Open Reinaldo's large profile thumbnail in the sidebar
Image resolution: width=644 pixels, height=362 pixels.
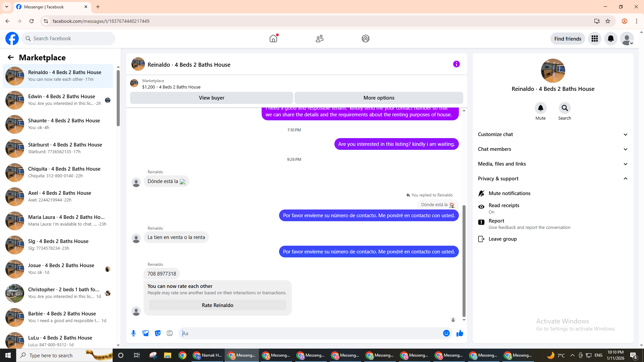point(553,71)
